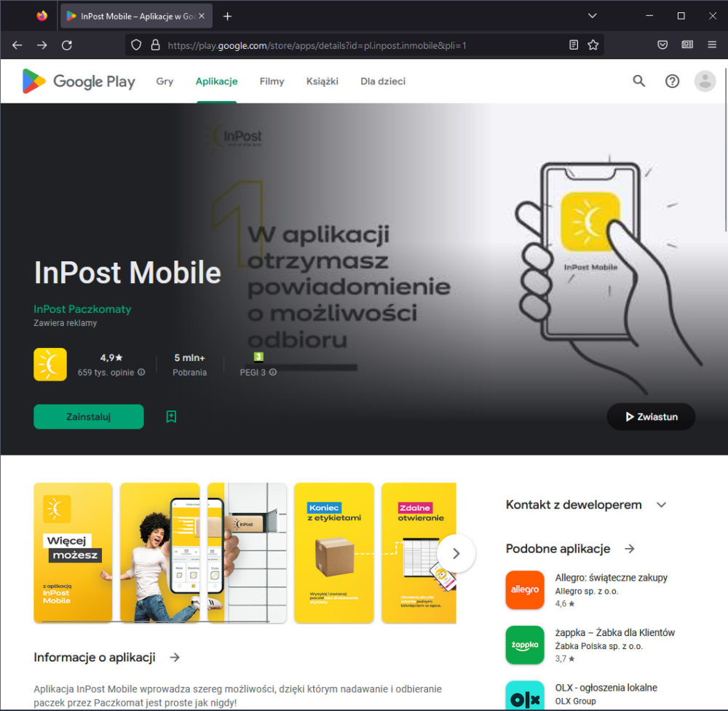Click the Google Play logo
The height and width of the screenshot is (711, 728).
[79, 82]
